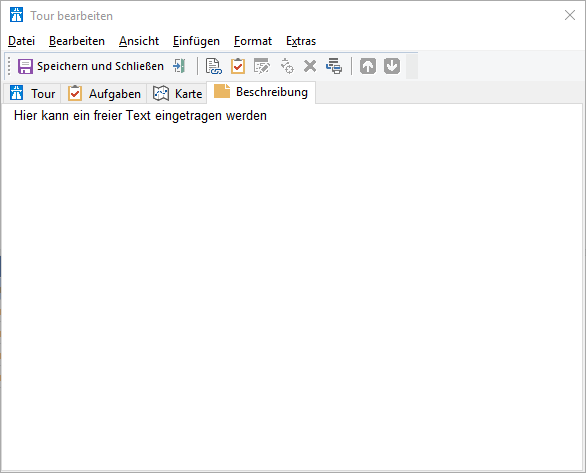
Task: Click the clipboard checkmark task icon in toolbar
Action: pos(238,66)
